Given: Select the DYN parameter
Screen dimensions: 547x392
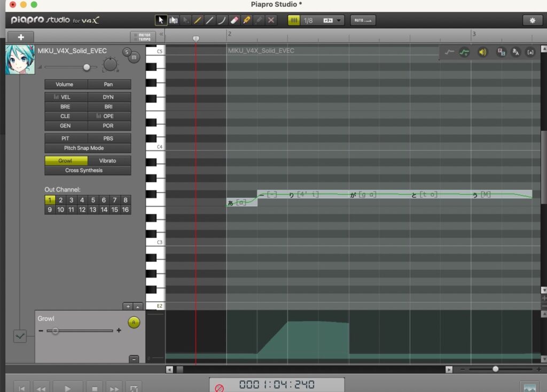Looking at the screenshot, I should [109, 97].
